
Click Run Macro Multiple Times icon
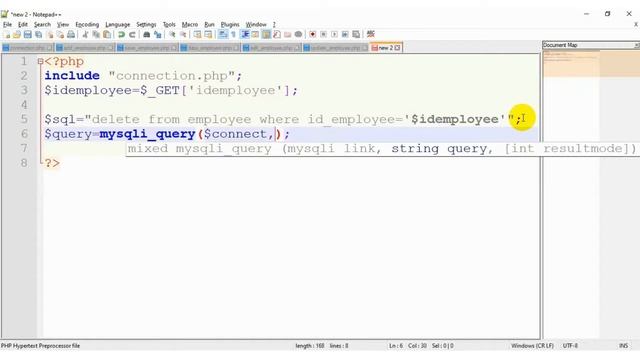pos(345,35)
